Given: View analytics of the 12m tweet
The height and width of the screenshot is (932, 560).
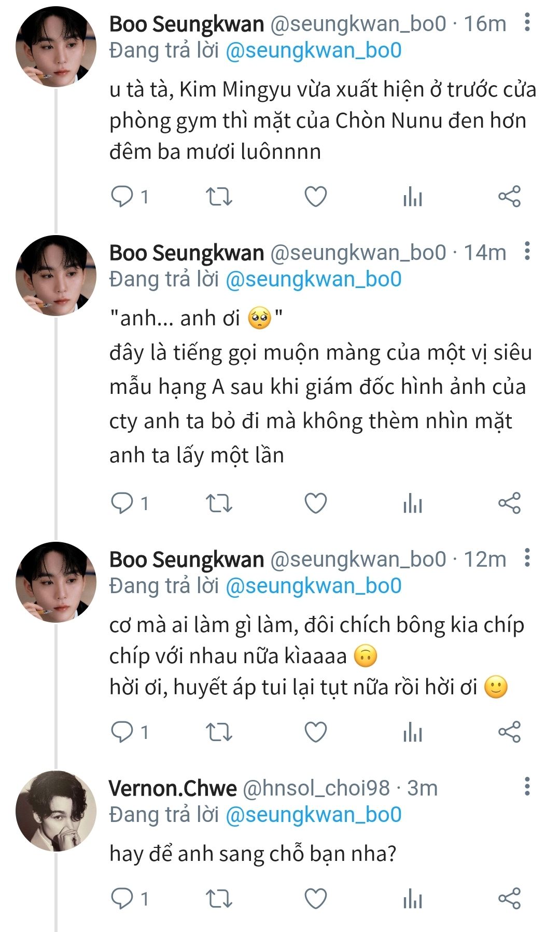Looking at the screenshot, I should point(413,732).
